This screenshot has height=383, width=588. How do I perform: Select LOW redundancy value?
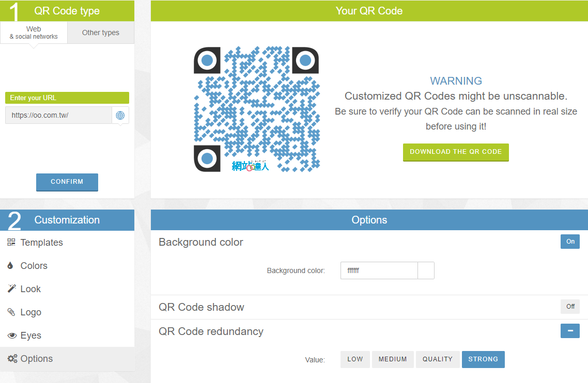(x=355, y=359)
